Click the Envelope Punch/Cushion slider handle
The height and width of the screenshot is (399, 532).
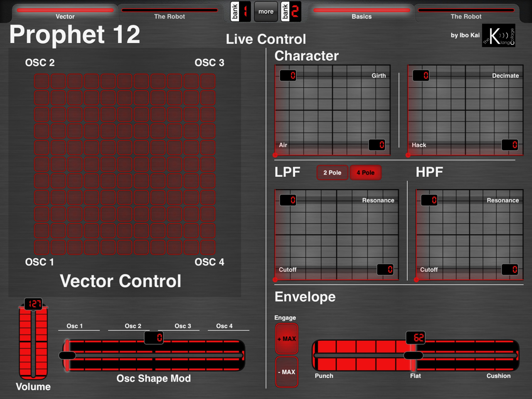(414, 355)
